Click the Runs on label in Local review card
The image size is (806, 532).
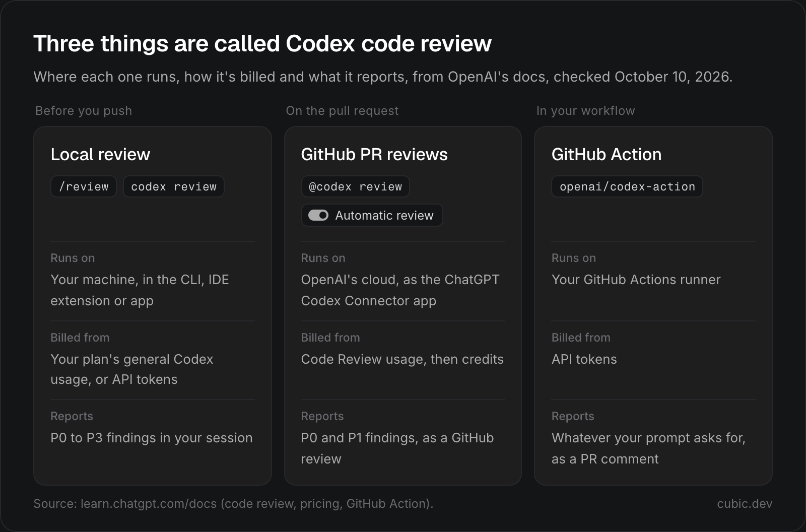[73, 258]
